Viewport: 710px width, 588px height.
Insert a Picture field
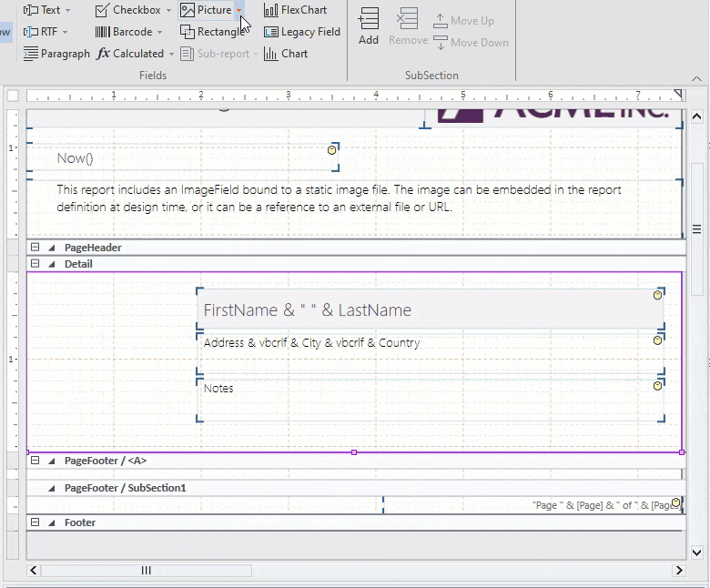(x=206, y=10)
